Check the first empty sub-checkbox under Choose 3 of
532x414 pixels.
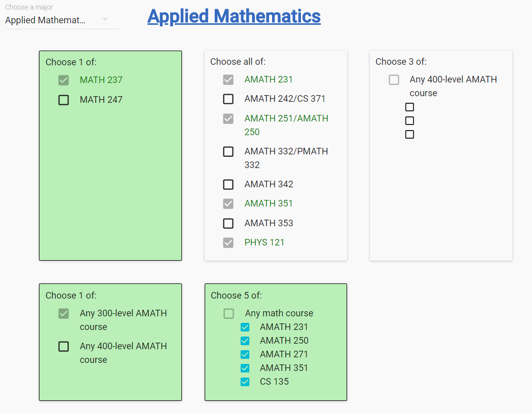pyautogui.click(x=410, y=107)
